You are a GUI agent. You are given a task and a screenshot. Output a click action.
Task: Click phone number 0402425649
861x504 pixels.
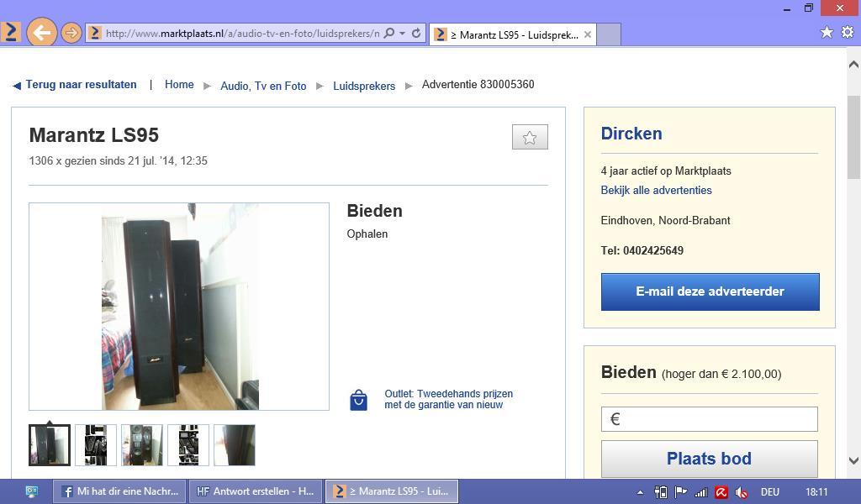(x=652, y=250)
